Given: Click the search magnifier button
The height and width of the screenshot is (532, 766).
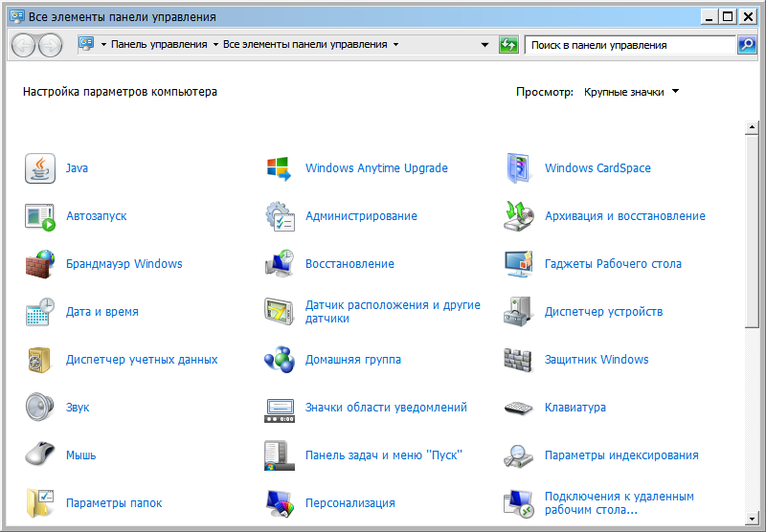Looking at the screenshot, I should pyautogui.click(x=747, y=45).
